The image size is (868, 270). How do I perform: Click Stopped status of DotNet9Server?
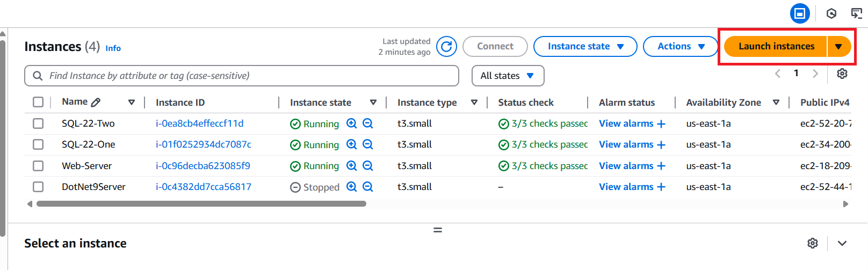click(x=315, y=187)
